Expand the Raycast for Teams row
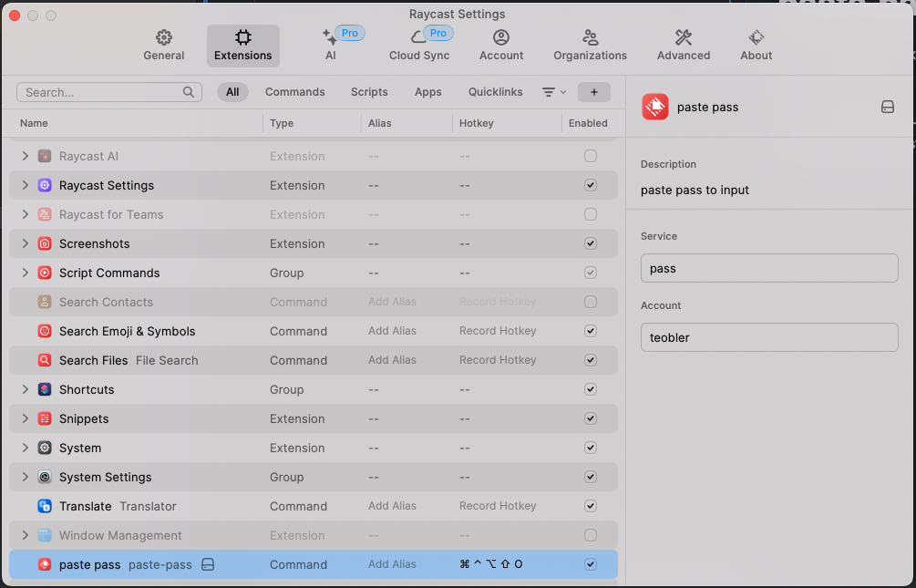The height and width of the screenshot is (588, 916). click(26, 214)
